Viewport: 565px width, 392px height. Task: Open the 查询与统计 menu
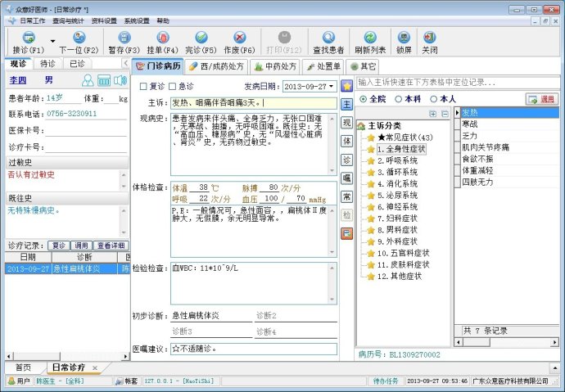(x=68, y=21)
